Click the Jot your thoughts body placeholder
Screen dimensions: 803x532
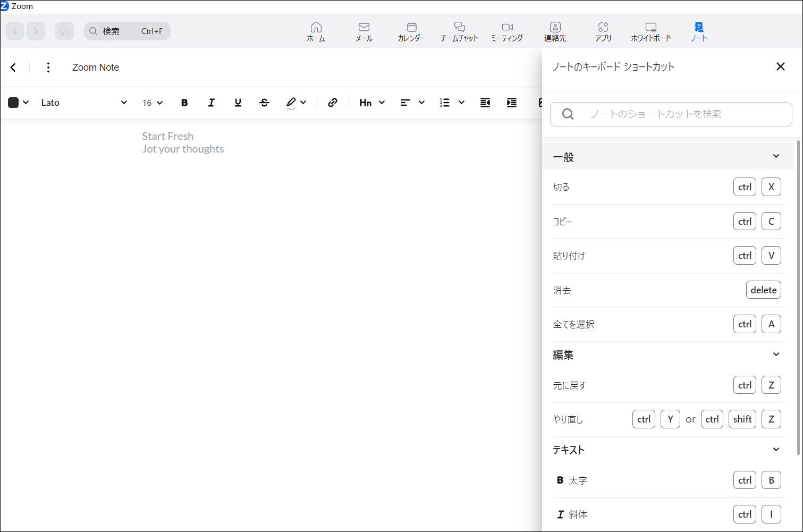(183, 149)
